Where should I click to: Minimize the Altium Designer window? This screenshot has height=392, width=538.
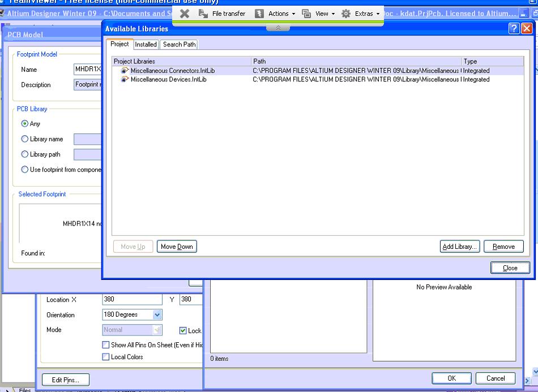[x=523, y=14]
